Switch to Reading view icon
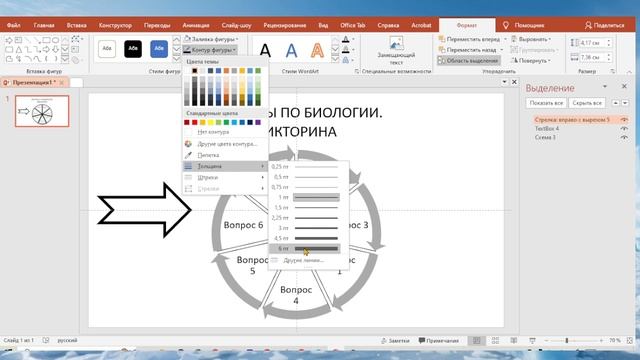The height and width of the screenshot is (360, 640). (513, 340)
